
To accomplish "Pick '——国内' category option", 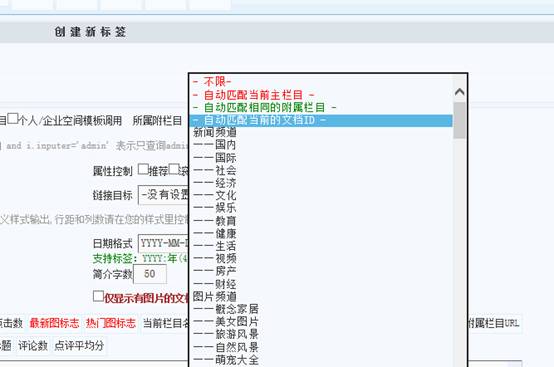I will tap(321, 145).
